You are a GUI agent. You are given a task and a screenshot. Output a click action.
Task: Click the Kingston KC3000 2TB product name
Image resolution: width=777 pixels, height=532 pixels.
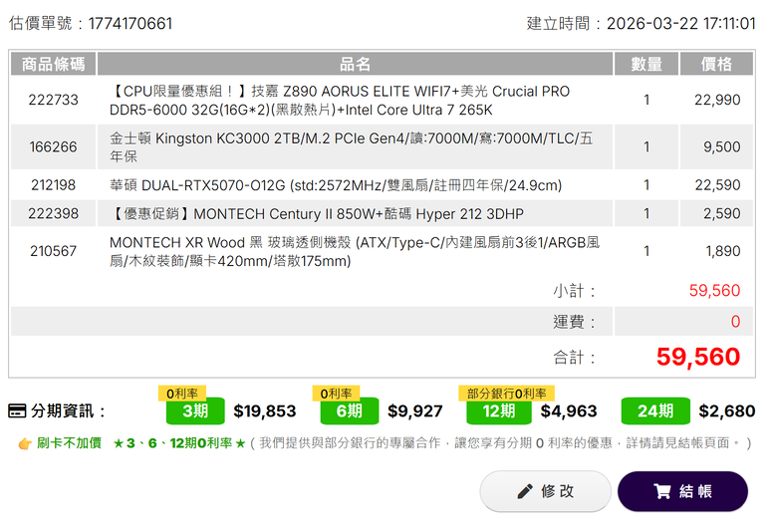tap(351, 147)
